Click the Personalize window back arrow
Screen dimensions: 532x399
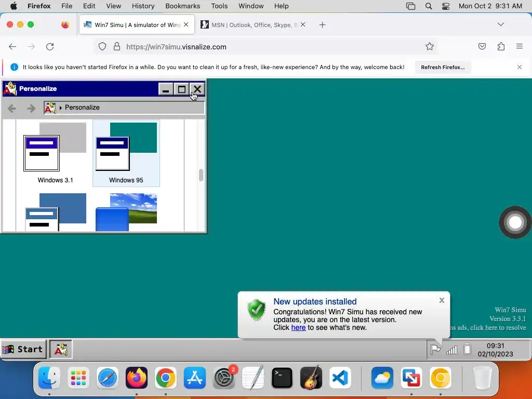point(12,108)
